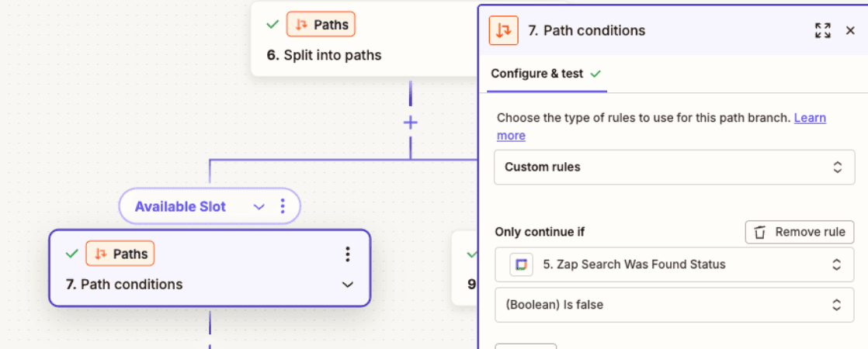Viewport: 868px width, 349px height.
Task: Select the 6. Split into paths step
Action: [x=363, y=39]
